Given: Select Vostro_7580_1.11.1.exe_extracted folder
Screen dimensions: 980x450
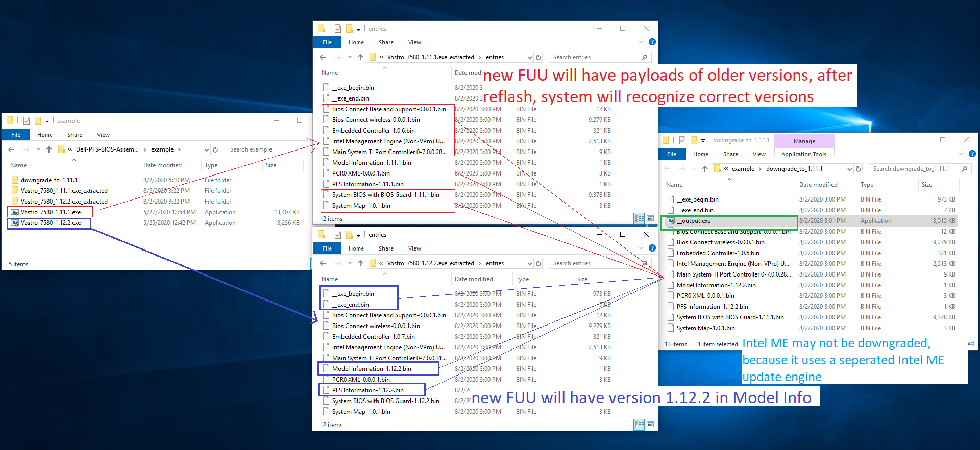Looking at the screenshot, I should point(64,191).
